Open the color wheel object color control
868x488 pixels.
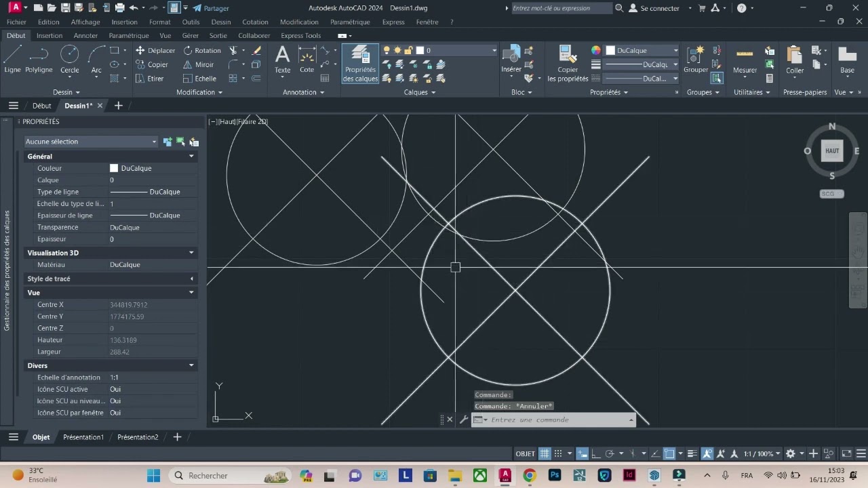pos(596,50)
